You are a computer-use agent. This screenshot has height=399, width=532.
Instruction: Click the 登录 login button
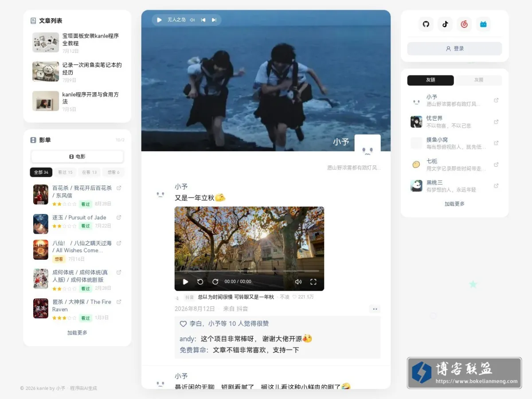tap(454, 49)
